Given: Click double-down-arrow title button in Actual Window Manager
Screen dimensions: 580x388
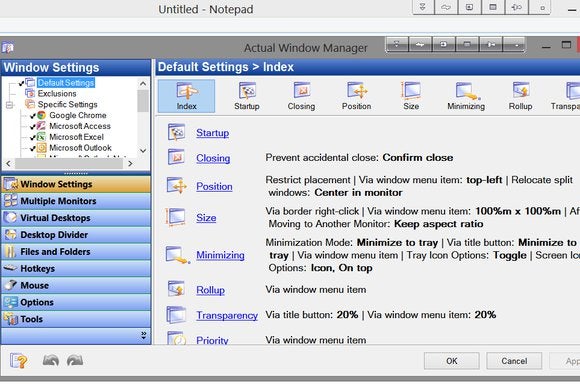Looking at the screenshot, I should [397, 44].
